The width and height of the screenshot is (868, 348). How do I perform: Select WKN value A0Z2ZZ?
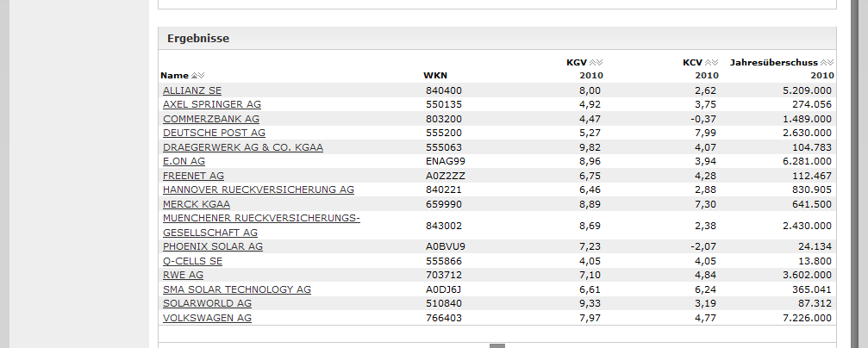point(445,176)
